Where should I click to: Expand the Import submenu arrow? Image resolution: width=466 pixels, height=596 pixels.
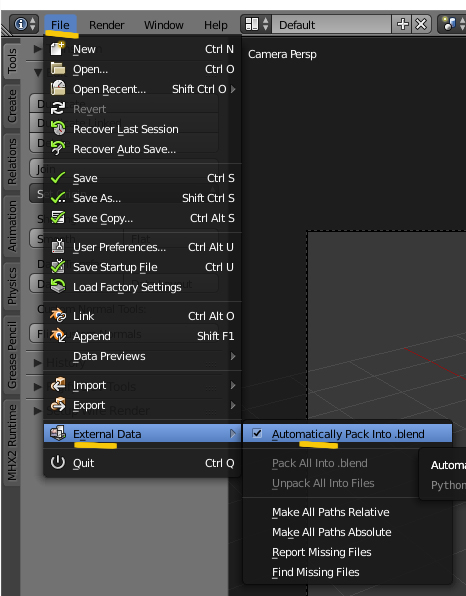pyautogui.click(x=233, y=385)
